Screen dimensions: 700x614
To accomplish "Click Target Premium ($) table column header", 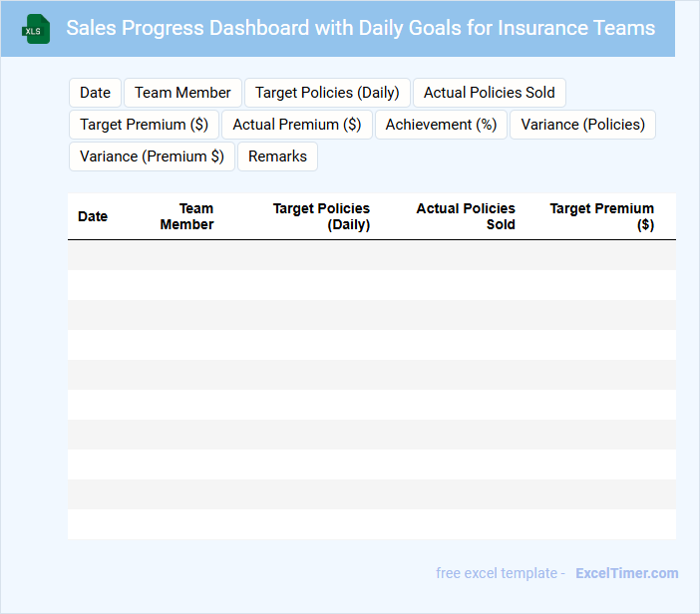I will click(601, 216).
